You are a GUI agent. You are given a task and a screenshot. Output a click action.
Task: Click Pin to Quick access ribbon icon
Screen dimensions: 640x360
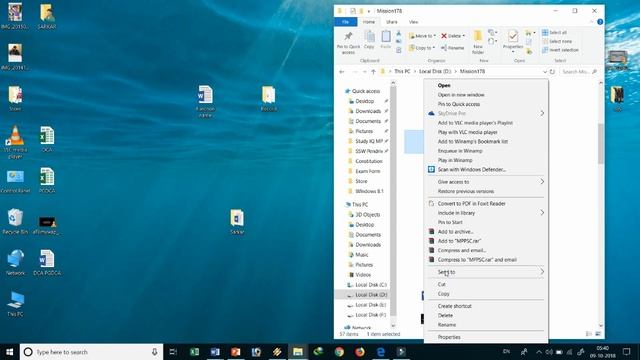348,42
